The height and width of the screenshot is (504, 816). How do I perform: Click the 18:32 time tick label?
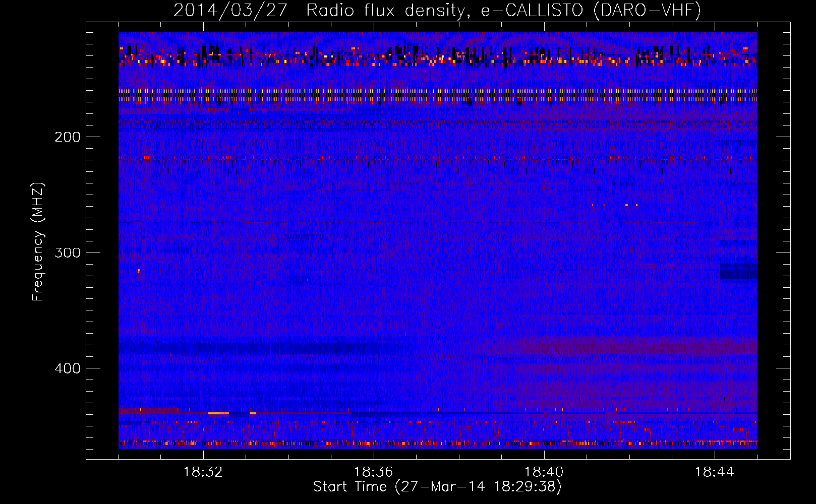(203, 472)
